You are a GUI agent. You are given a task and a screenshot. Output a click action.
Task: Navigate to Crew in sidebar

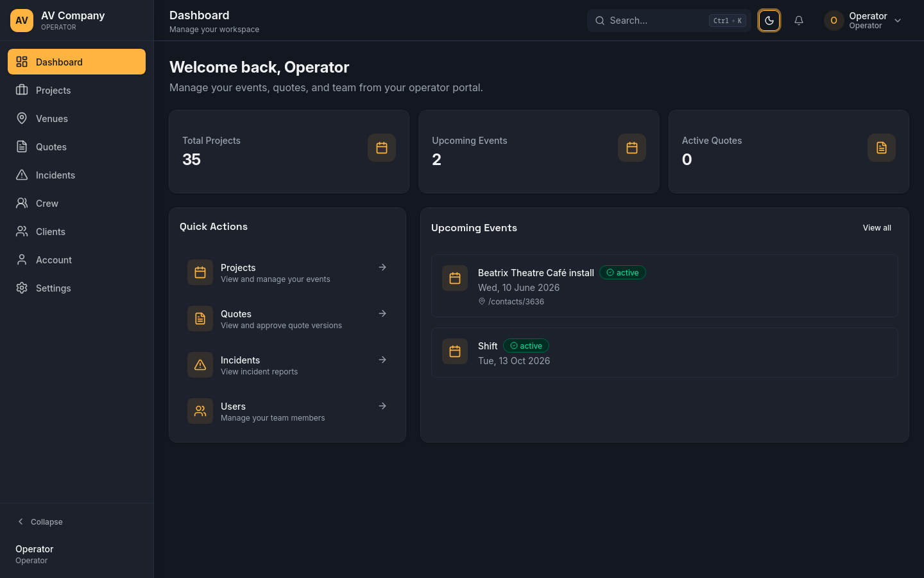click(76, 203)
